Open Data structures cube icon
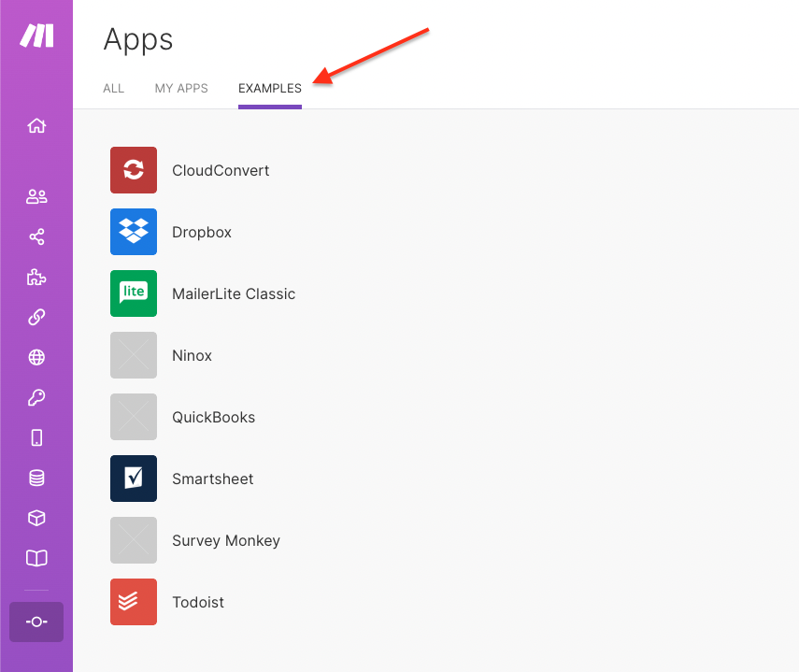The image size is (799, 672). pyautogui.click(x=36, y=518)
